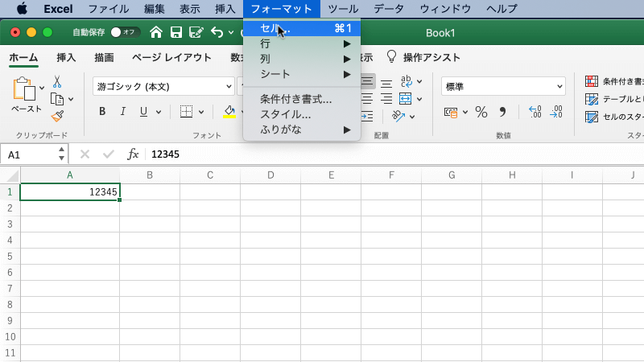644x362 pixels.
Task: Click the Increase Decimal icon
Action: pos(535,112)
